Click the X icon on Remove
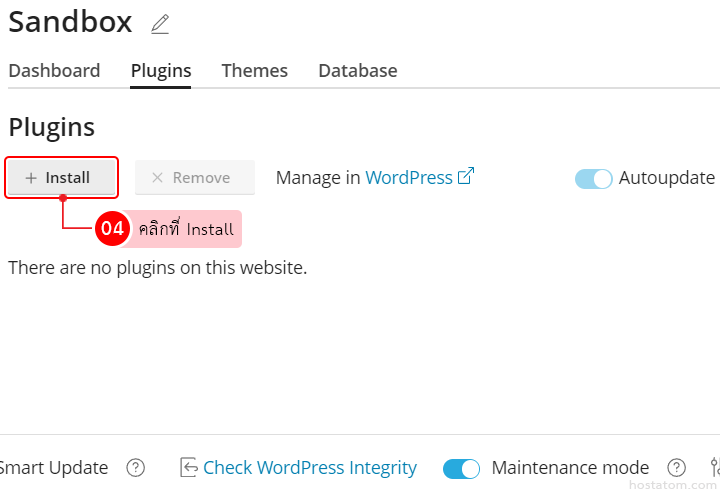720x492 pixels. [157, 178]
